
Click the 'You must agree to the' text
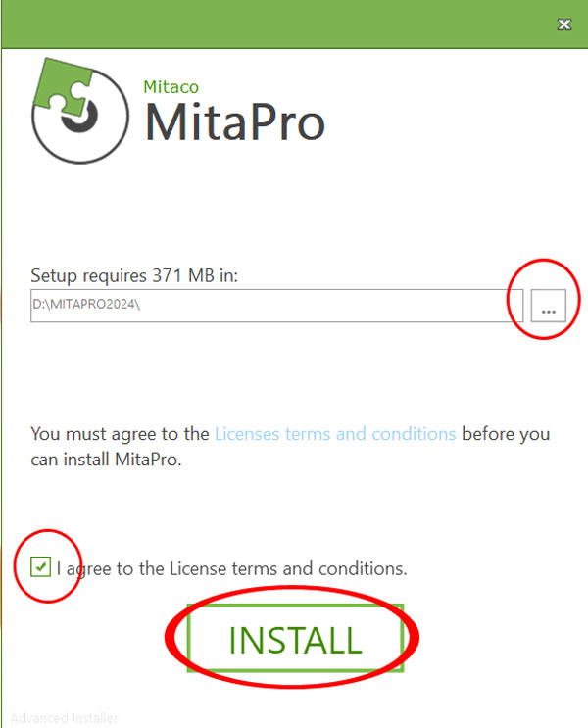pos(120,435)
